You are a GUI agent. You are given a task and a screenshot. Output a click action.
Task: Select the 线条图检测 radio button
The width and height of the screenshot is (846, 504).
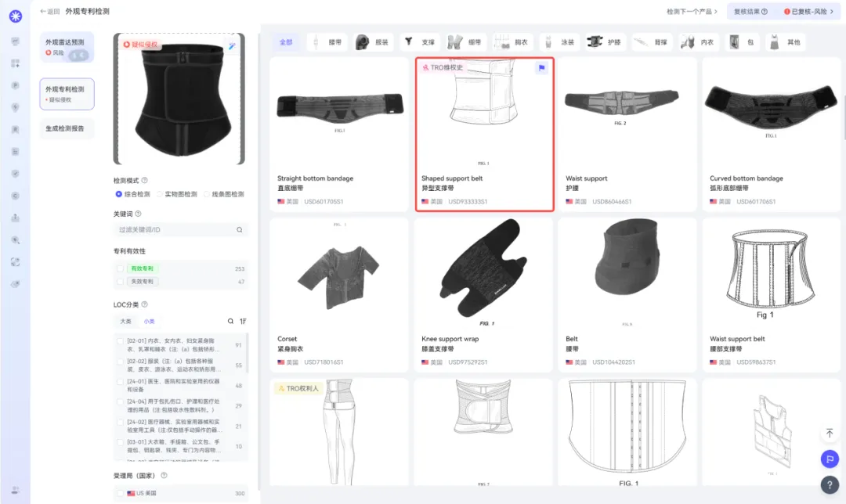[x=207, y=194]
